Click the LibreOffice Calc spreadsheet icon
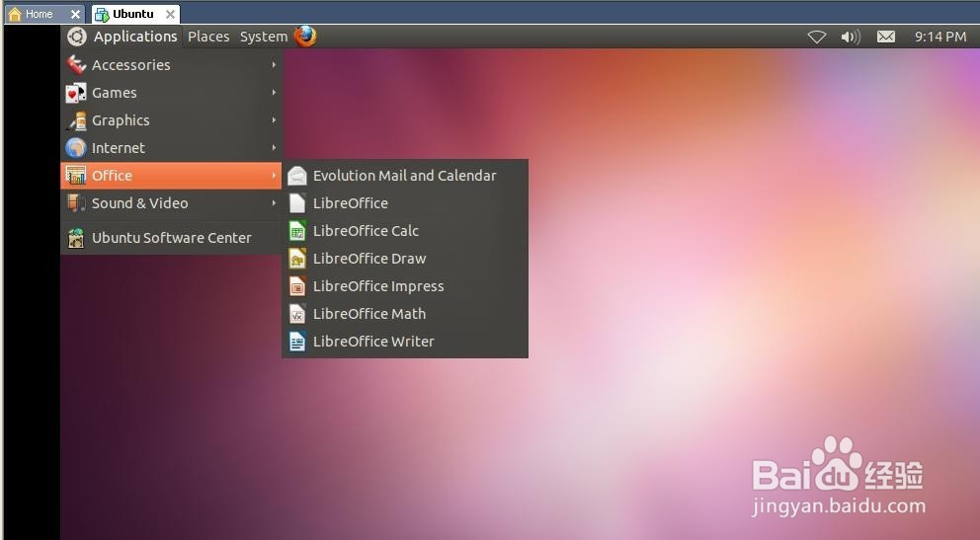Viewport: 980px width, 540px height. click(297, 231)
